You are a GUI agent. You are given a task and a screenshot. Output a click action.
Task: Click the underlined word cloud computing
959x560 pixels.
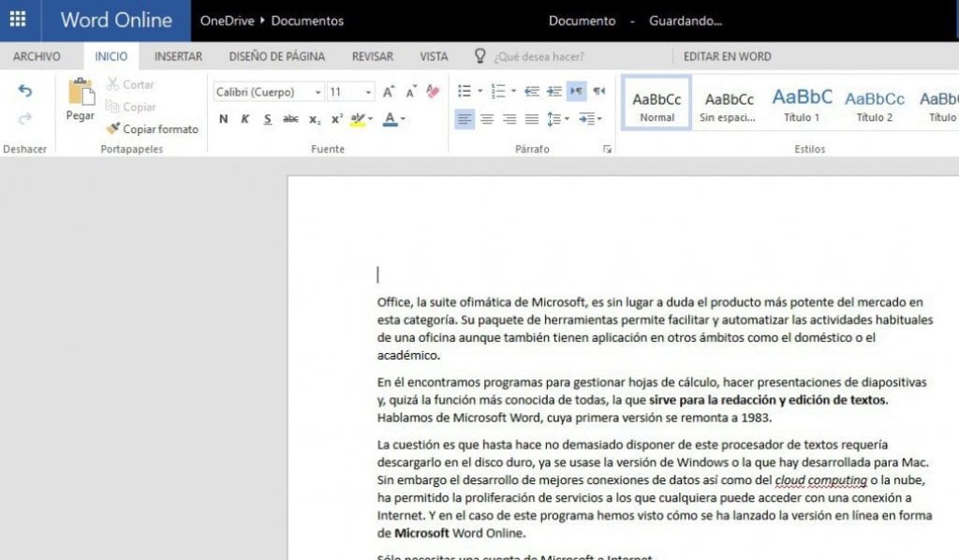(820, 479)
